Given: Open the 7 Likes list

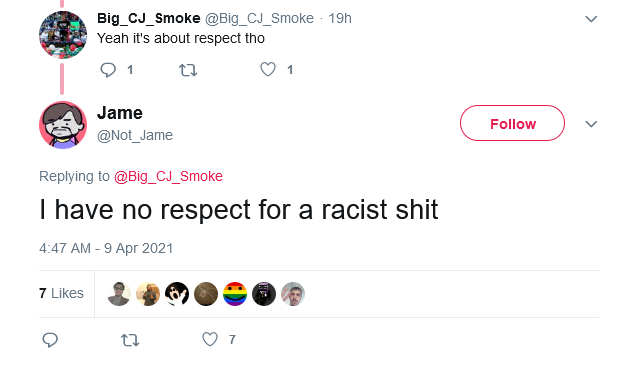Looking at the screenshot, I should click(61, 293).
